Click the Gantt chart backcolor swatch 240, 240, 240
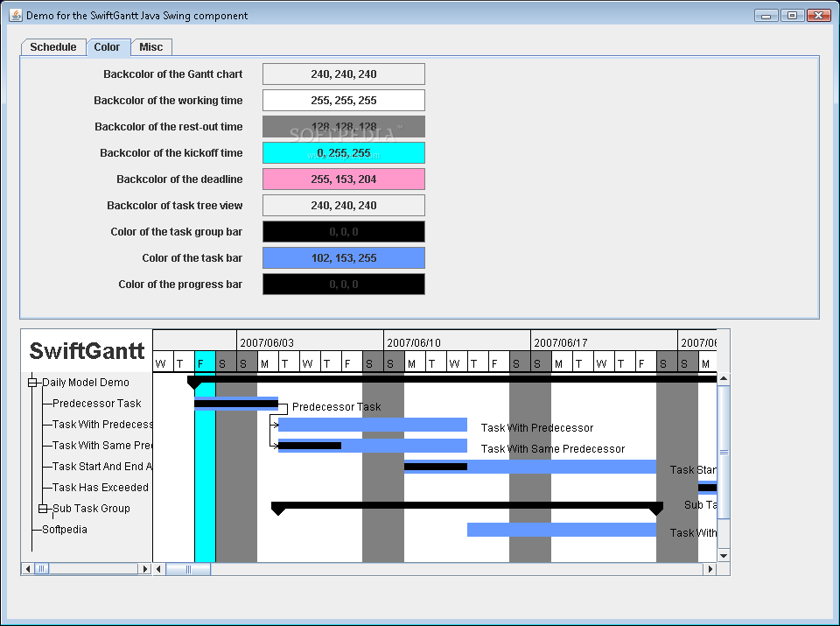The width and height of the screenshot is (840, 626). click(343, 74)
